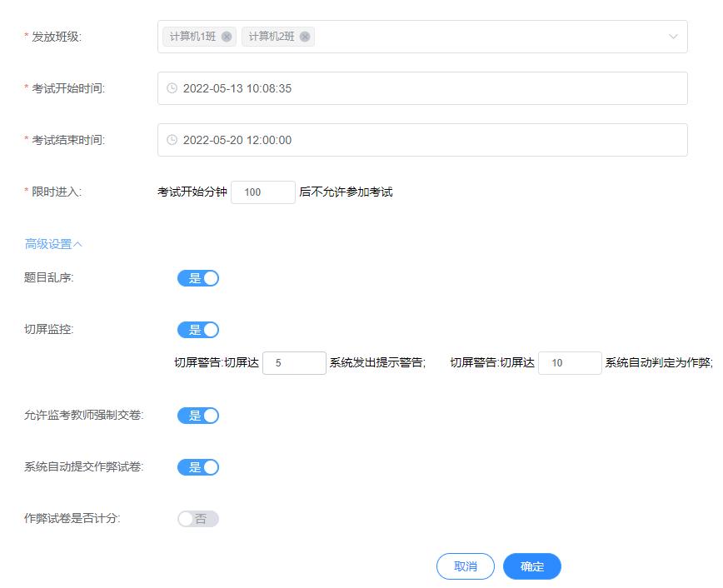Remove the 计算机1班 class tag
Screen dimensions: 723x588
coord(227,36)
